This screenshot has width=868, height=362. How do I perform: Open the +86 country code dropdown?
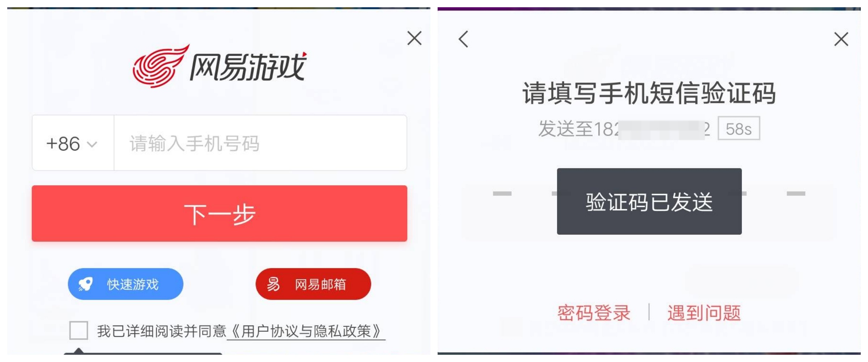(72, 144)
